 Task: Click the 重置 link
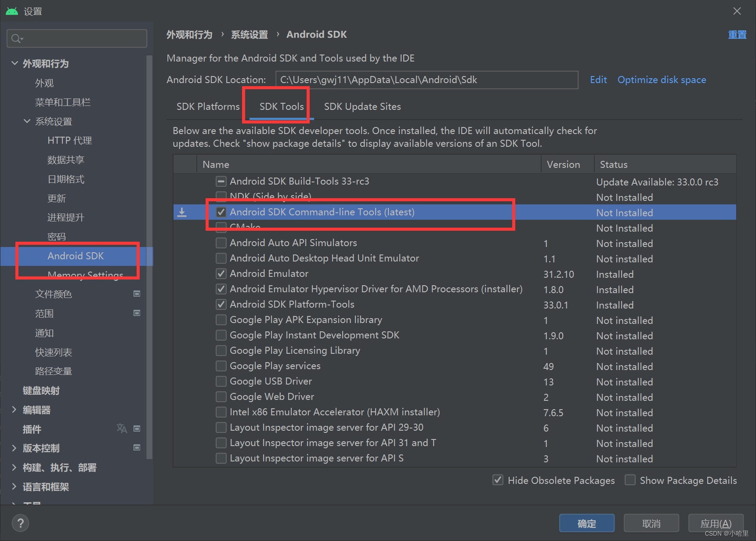(x=737, y=35)
